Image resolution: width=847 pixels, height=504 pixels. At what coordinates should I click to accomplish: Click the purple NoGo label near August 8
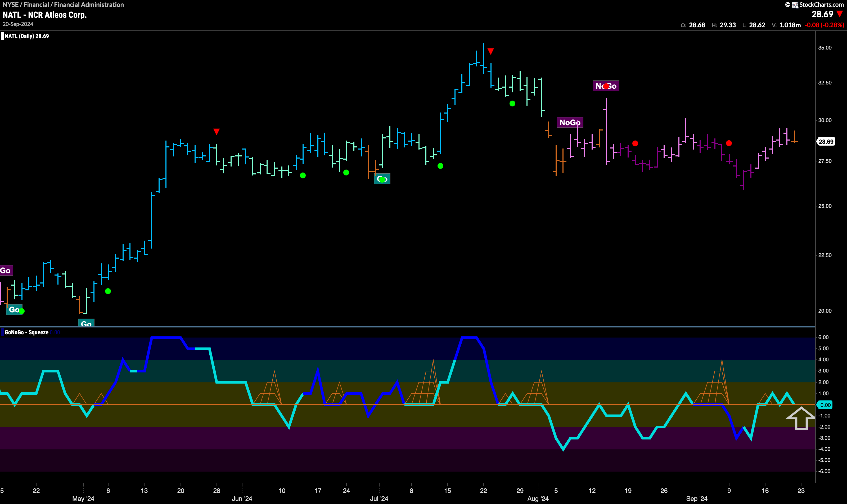[x=570, y=122]
